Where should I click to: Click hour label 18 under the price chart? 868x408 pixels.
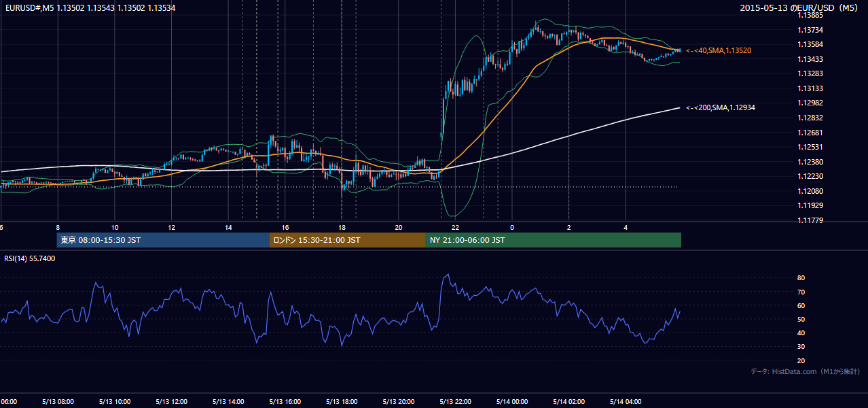[x=342, y=227]
